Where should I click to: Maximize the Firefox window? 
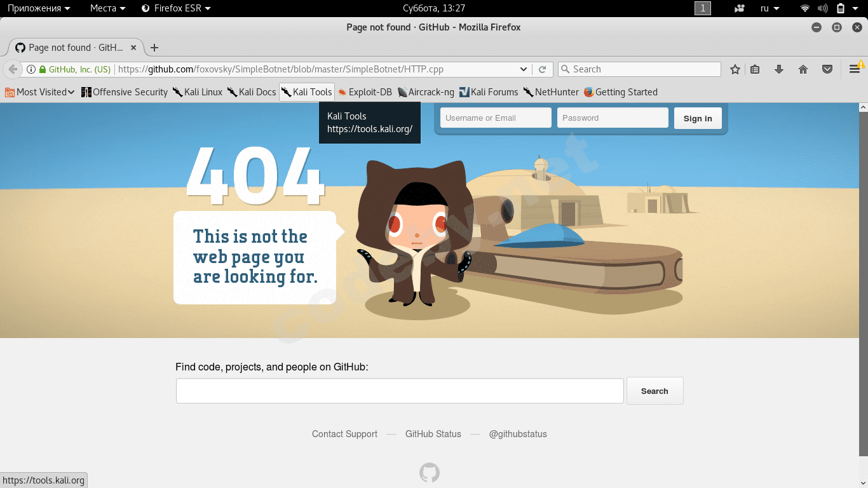tap(837, 27)
